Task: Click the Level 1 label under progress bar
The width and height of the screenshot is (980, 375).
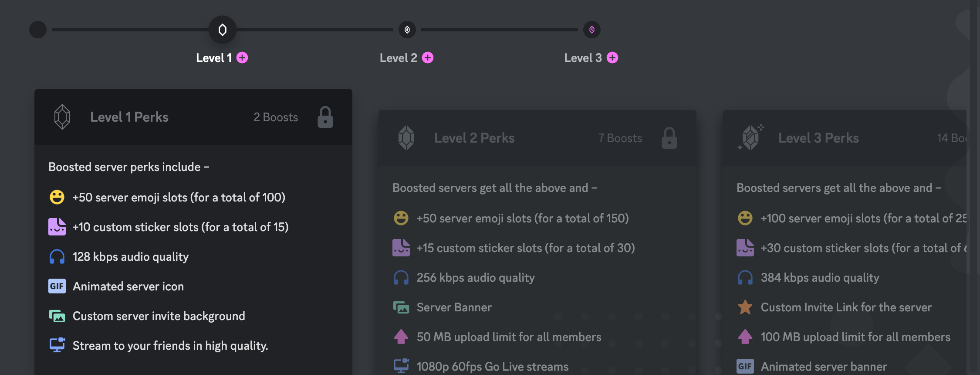Action: (213, 58)
